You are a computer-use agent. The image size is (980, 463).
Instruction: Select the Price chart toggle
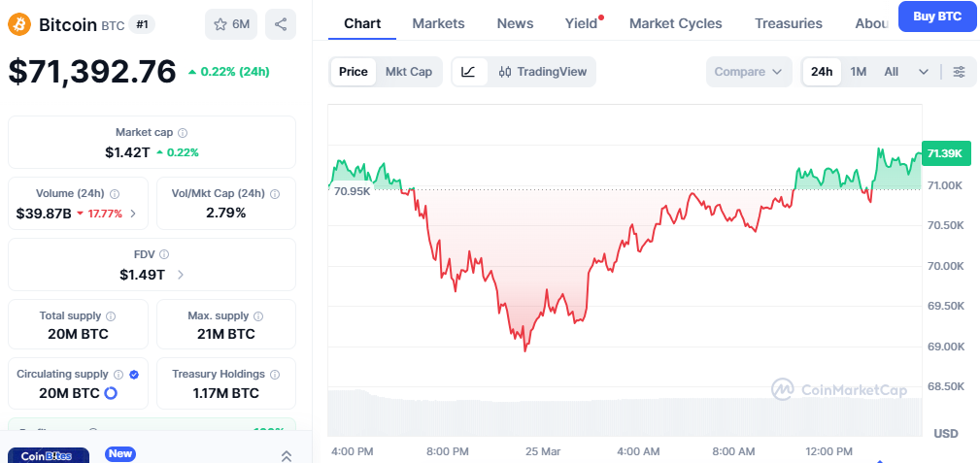354,72
